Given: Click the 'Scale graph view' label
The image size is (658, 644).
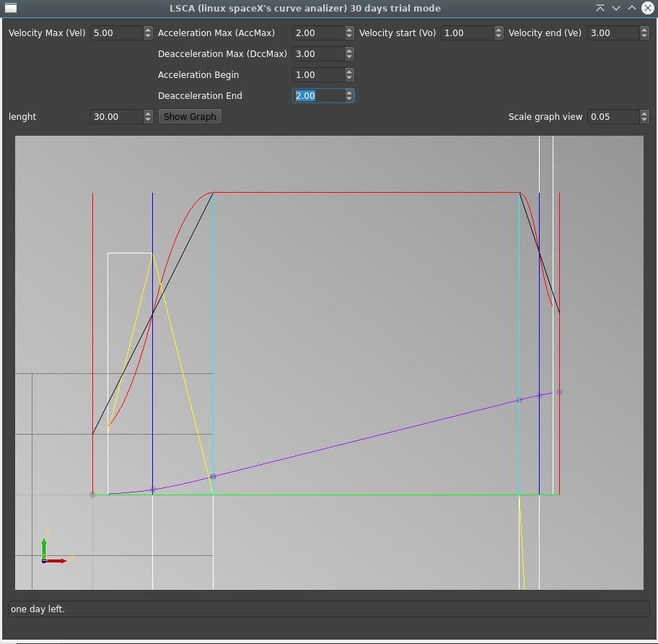Looking at the screenshot, I should point(545,116).
